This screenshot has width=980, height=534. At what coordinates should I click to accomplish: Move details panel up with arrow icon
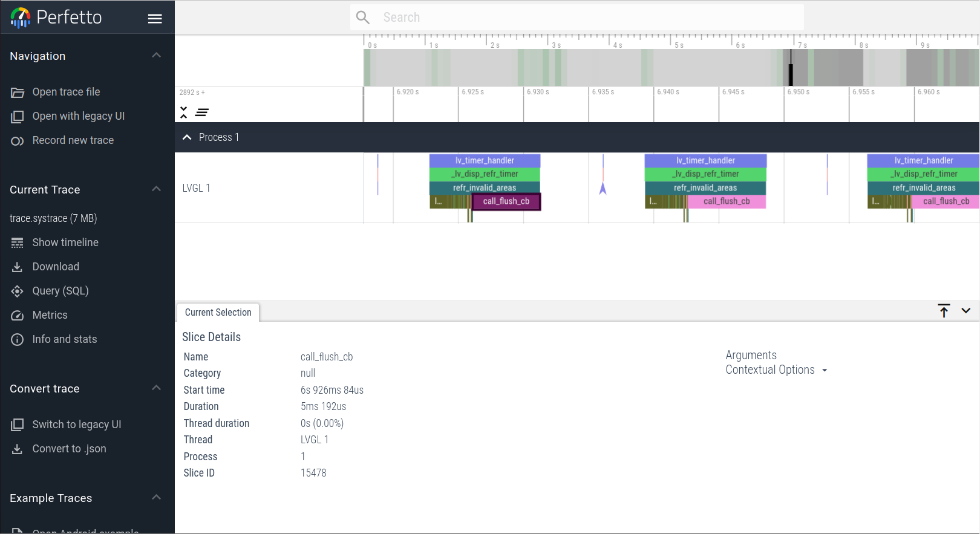click(944, 311)
